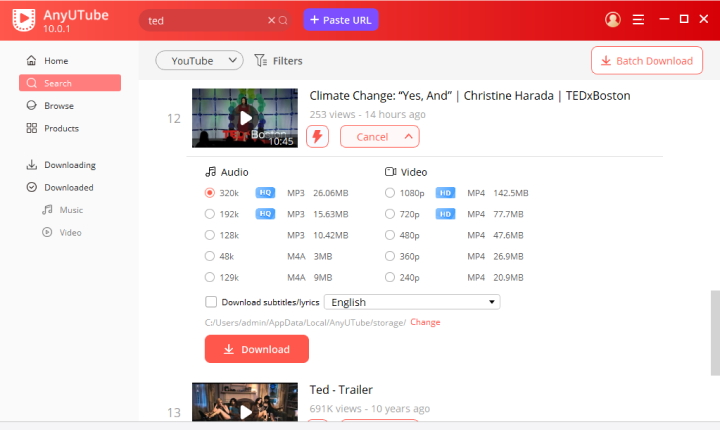
Task: Select 128k MP3 audio option
Action: point(210,235)
